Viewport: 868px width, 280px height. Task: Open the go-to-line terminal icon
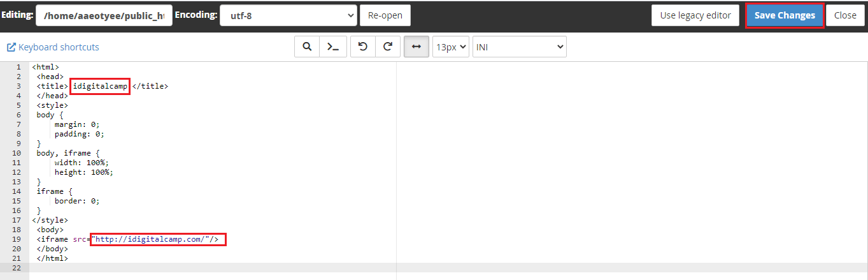332,47
